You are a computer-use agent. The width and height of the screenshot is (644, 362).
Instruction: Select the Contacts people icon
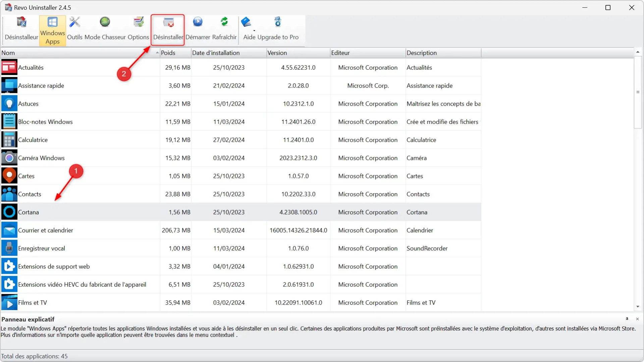click(x=9, y=194)
